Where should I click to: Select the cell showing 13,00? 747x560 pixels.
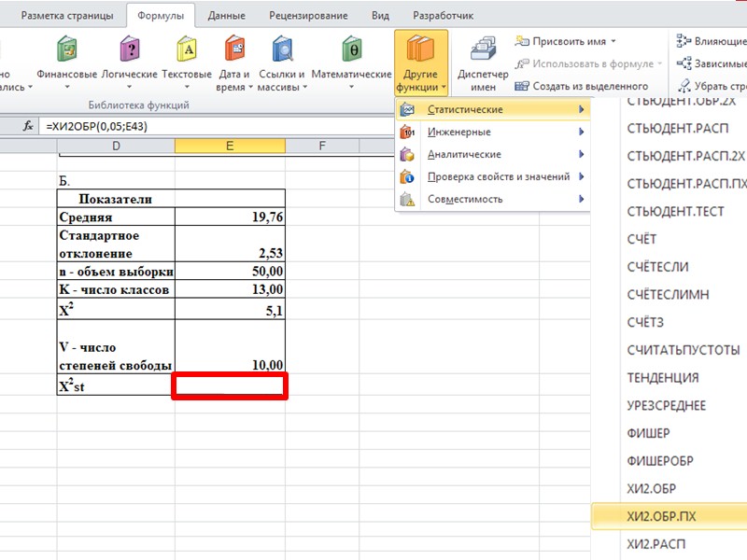[x=230, y=289]
